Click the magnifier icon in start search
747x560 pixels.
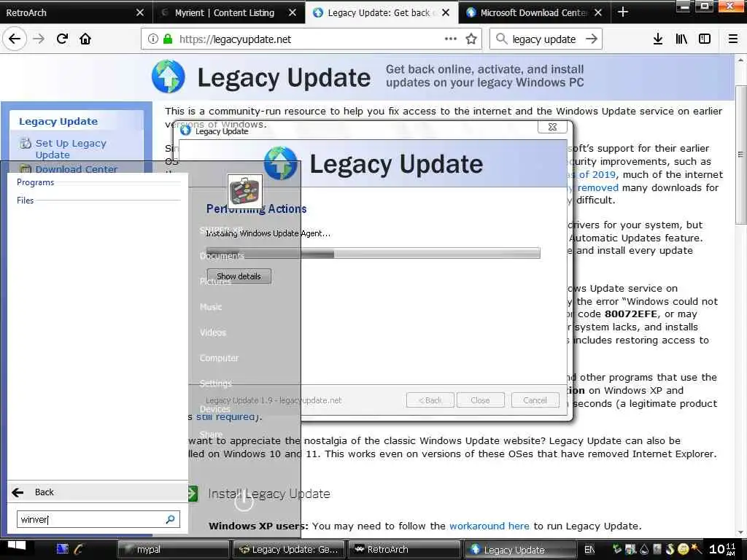(x=171, y=519)
